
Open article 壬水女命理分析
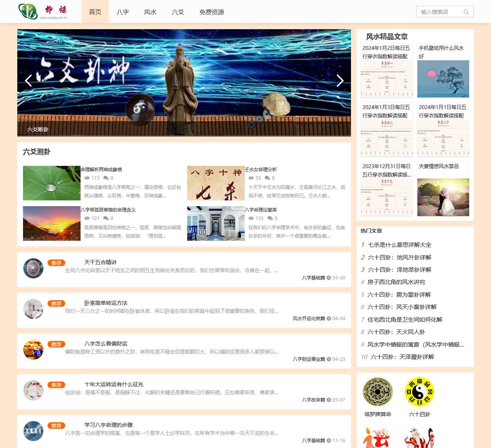tap(261, 169)
